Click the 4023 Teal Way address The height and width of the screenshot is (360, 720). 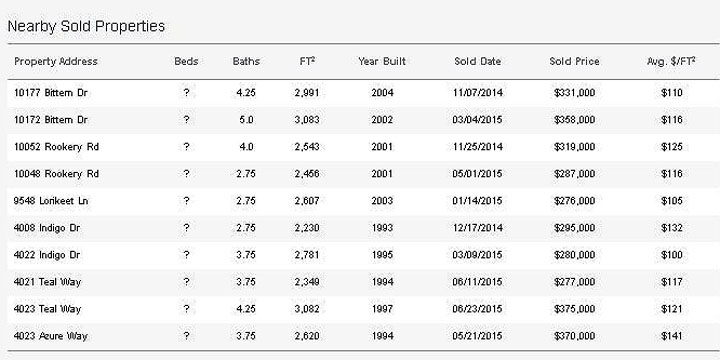(47, 309)
